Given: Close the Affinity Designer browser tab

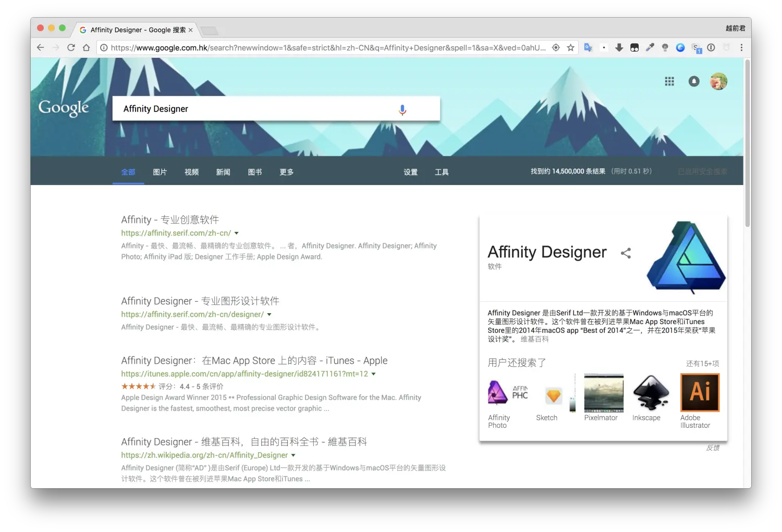Looking at the screenshot, I should pos(190,30).
